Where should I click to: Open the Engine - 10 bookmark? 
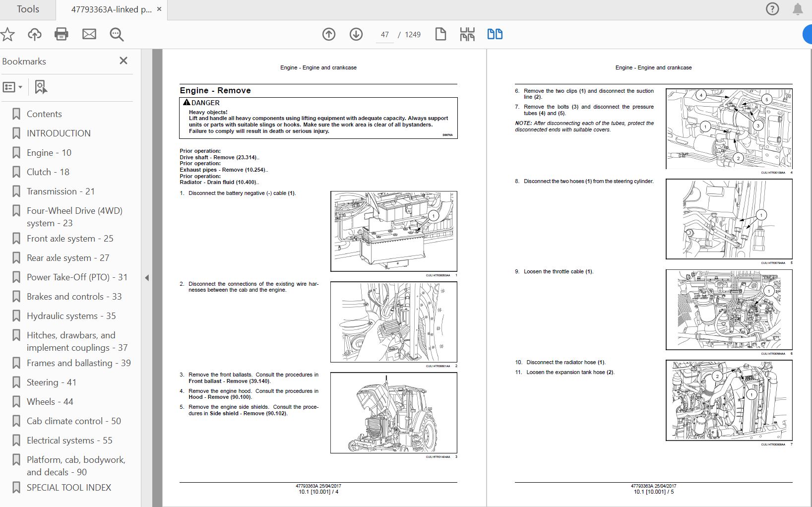coord(49,153)
